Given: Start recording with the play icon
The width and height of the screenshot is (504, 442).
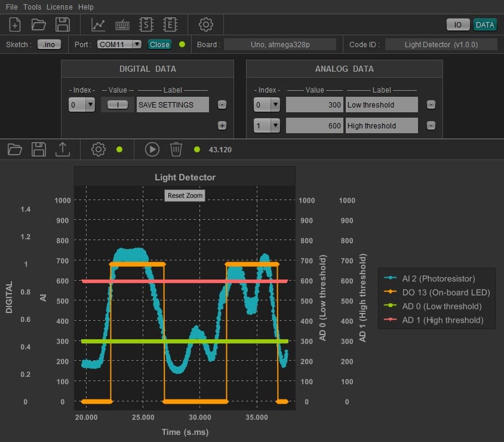Looking at the screenshot, I should [152, 149].
